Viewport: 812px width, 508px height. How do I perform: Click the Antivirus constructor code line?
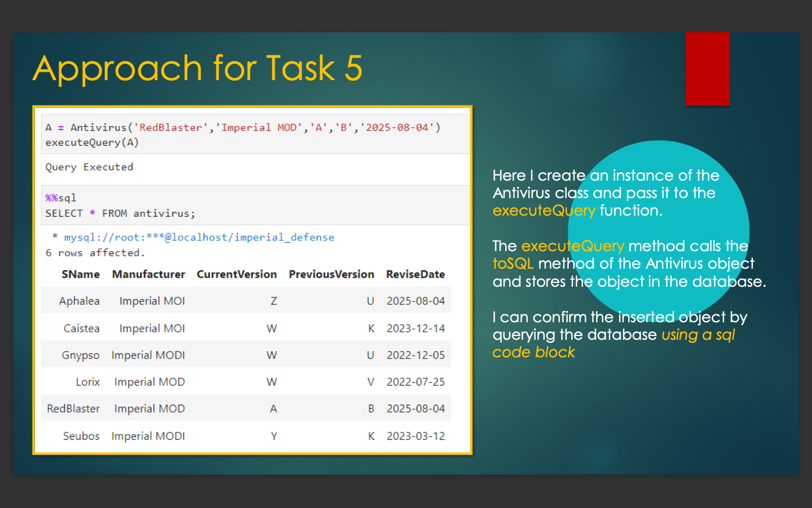pyautogui.click(x=242, y=127)
